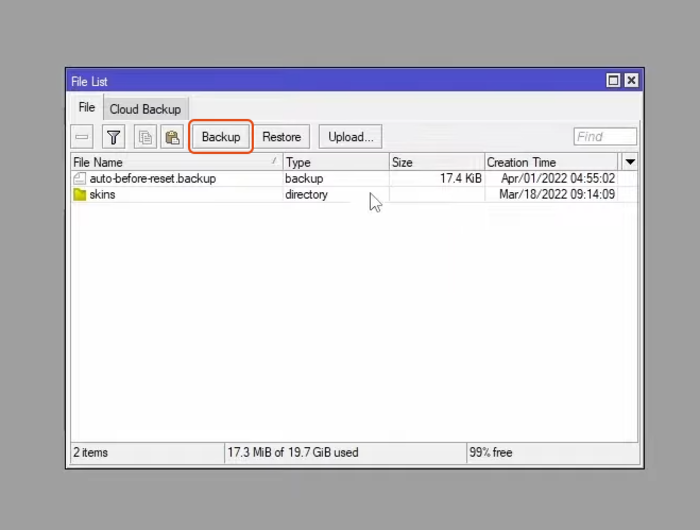Viewport: 700px width, 530px height.
Task: Focus the Find search field
Action: (x=605, y=137)
